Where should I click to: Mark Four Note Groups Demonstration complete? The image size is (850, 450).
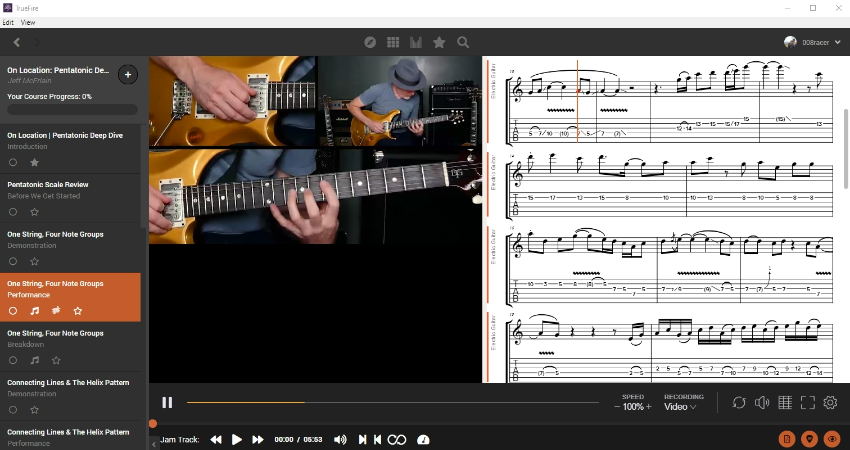pos(13,261)
